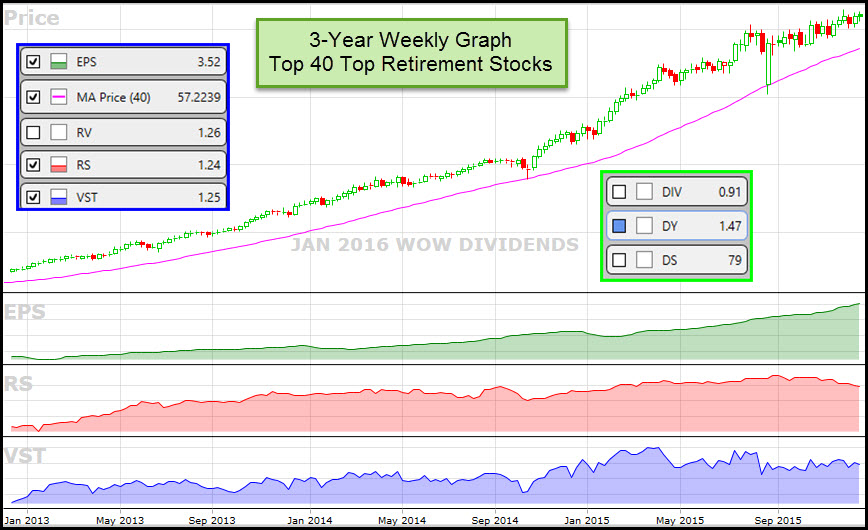Open the DY color swatch
868x530 pixels.
pos(644,226)
